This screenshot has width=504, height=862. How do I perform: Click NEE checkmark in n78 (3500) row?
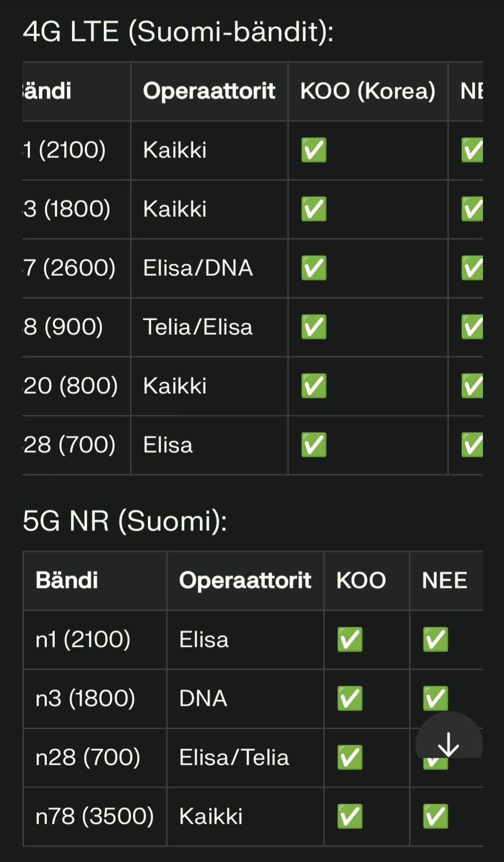pyautogui.click(x=435, y=816)
